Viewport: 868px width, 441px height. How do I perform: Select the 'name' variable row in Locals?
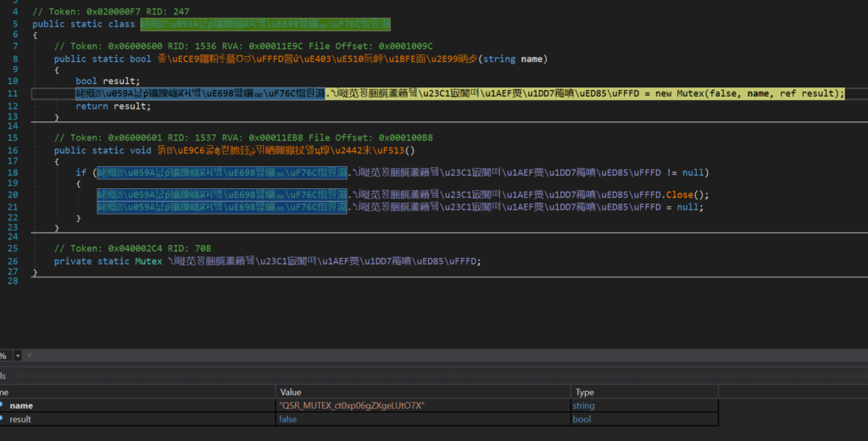[x=359, y=405]
